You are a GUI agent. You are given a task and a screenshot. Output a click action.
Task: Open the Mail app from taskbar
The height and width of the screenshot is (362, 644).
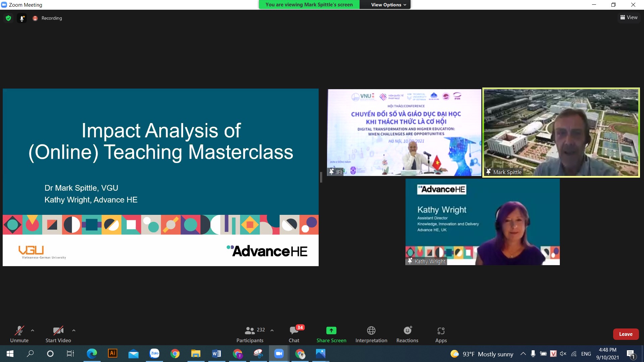tap(133, 354)
